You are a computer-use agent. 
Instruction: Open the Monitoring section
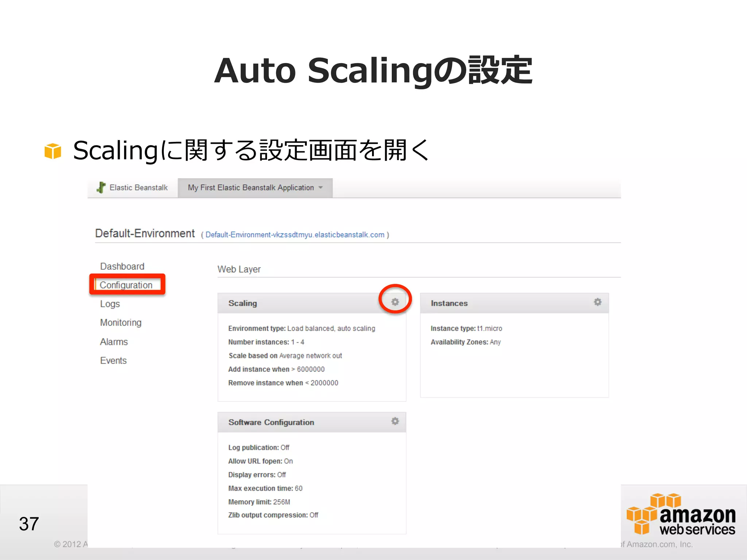coord(121,323)
